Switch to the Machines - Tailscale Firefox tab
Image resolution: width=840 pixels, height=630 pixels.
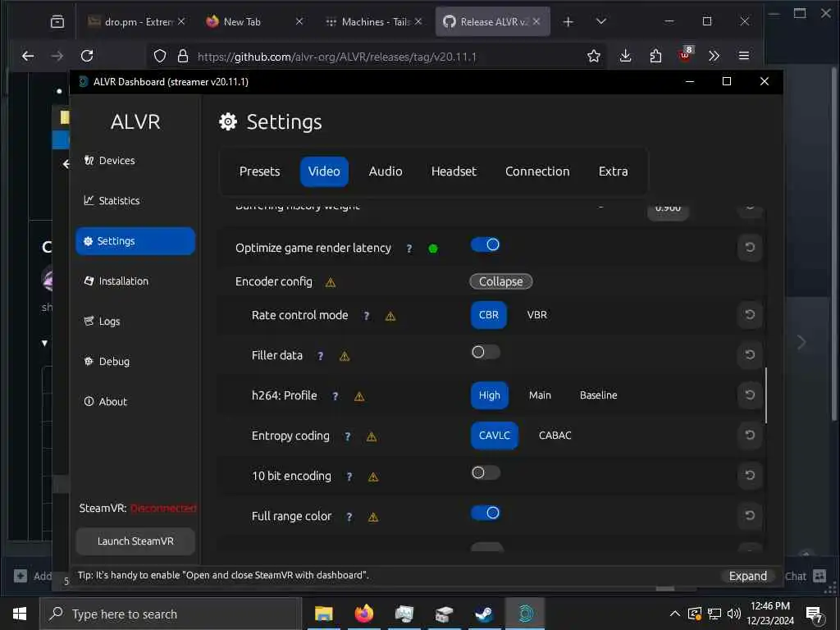point(374,21)
